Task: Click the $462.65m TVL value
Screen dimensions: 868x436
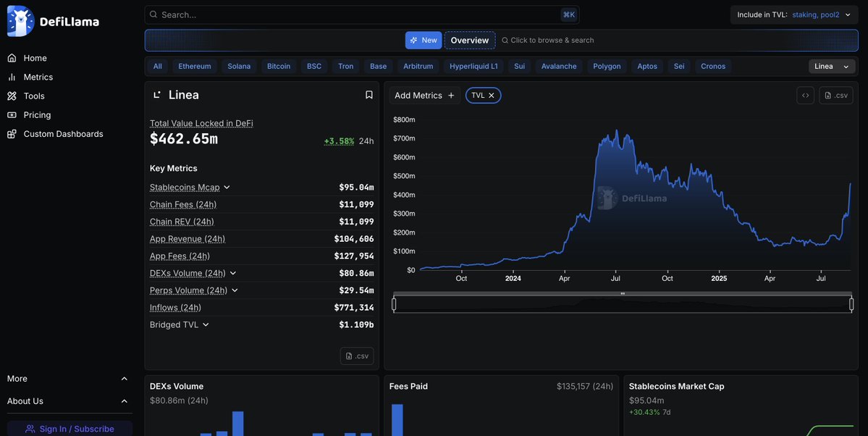Action: [x=184, y=138]
